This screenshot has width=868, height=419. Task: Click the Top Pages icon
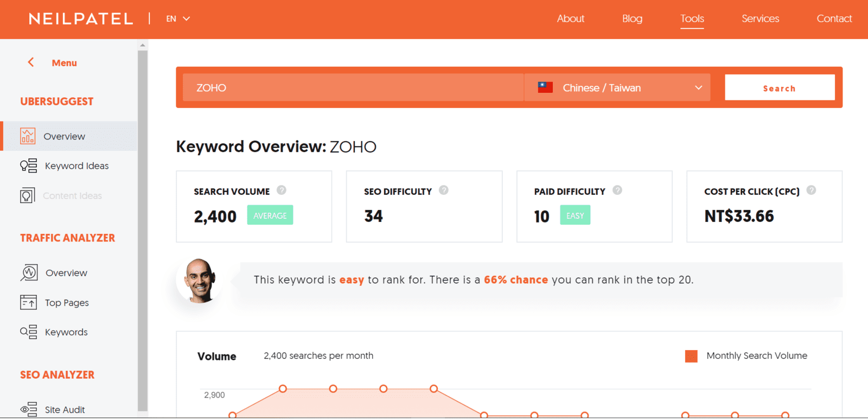(x=28, y=302)
